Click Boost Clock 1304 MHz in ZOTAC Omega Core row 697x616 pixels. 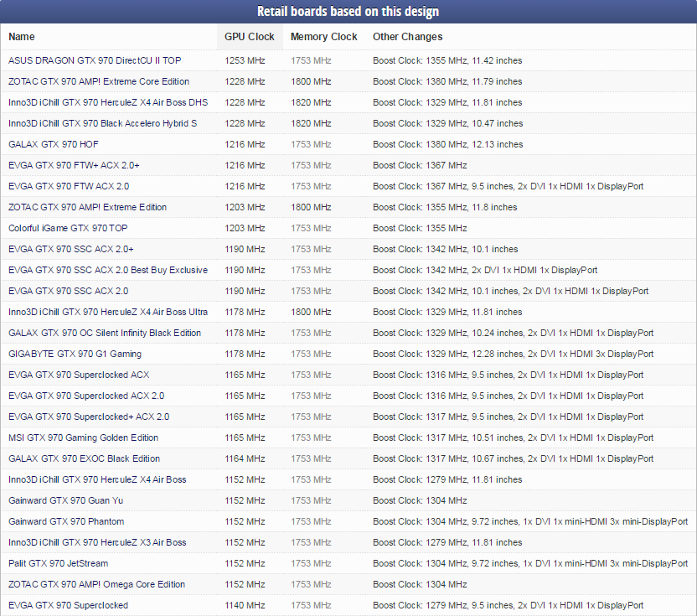420,583
